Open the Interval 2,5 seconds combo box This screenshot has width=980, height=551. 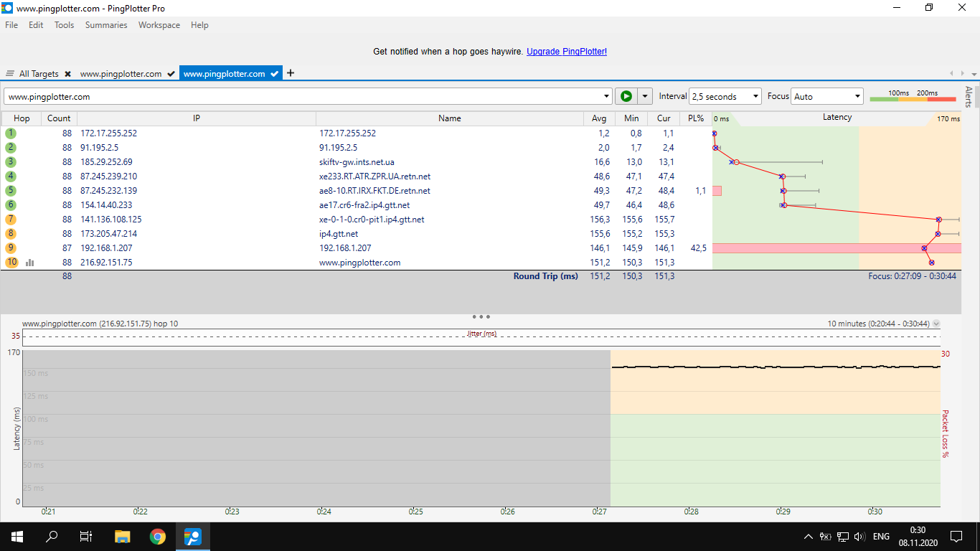click(x=725, y=96)
